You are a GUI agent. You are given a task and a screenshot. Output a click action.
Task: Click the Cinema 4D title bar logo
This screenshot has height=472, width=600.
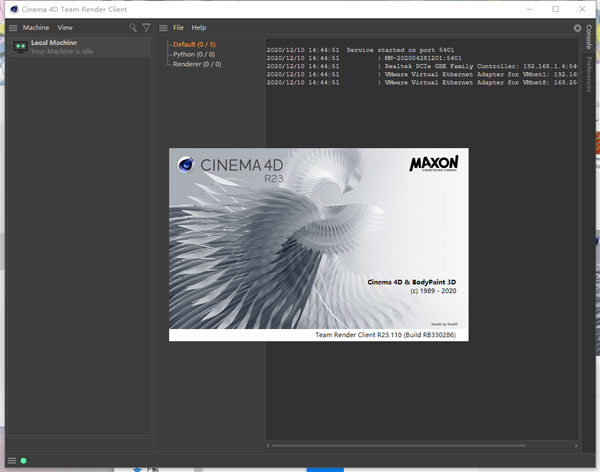coord(12,8)
